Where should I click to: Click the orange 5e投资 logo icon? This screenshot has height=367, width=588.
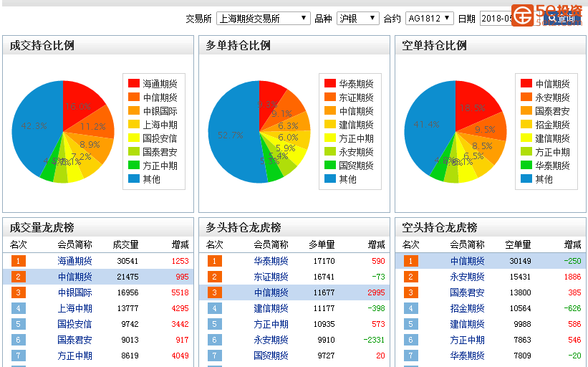point(522,15)
